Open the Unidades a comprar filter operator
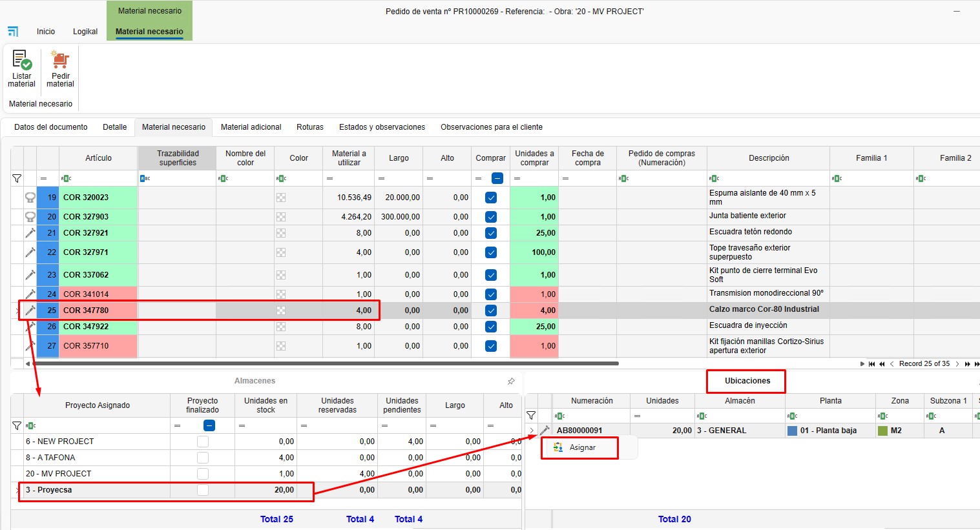Screen dimensions: 980x530 517,179
